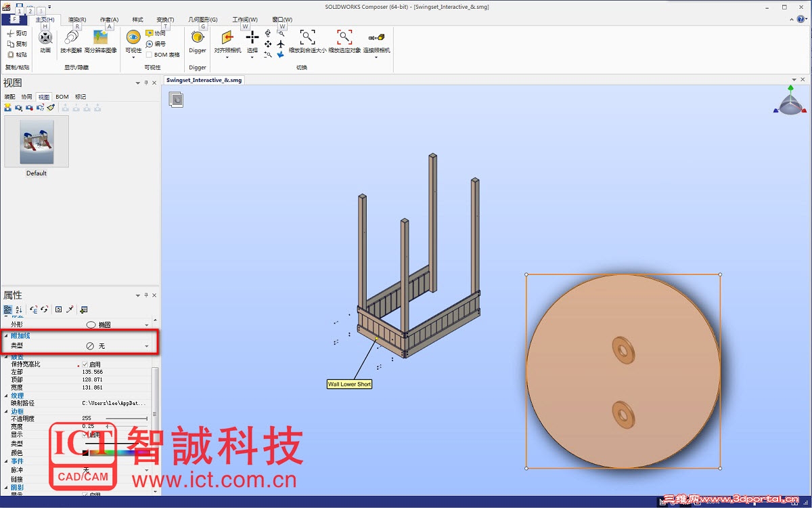Switch to the BOM panel tab
The height and width of the screenshot is (508, 812).
point(62,97)
